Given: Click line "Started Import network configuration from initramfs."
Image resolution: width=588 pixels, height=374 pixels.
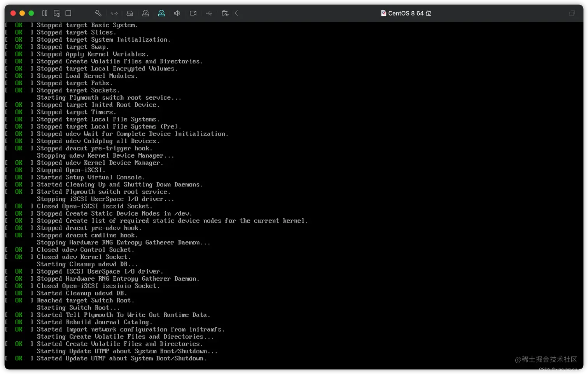Looking at the screenshot, I should (x=131, y=329).
